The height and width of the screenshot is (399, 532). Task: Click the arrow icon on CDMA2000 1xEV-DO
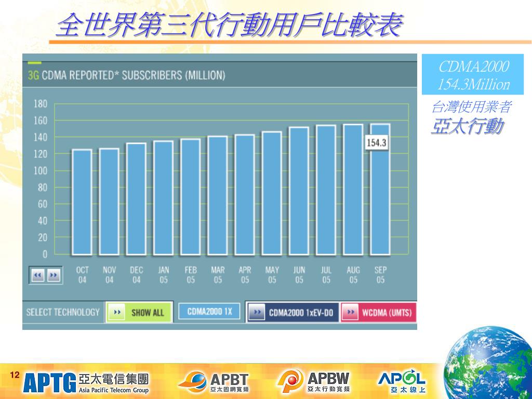257,312
